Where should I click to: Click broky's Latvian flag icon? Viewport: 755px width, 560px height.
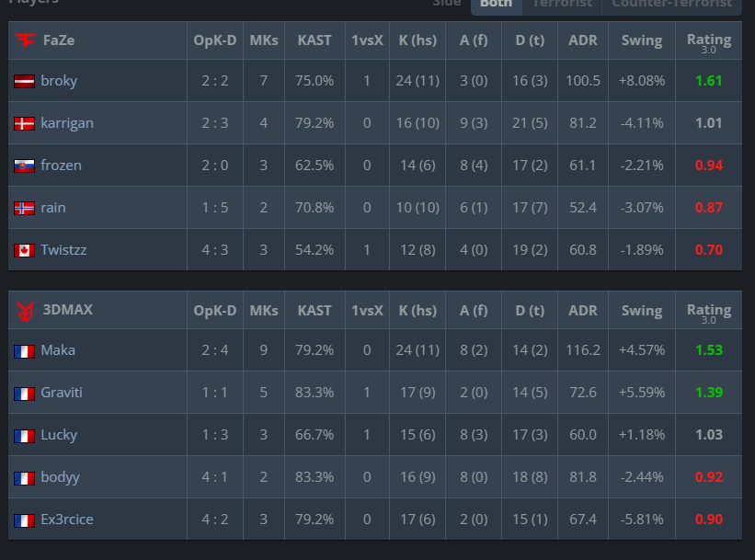[x=24, y=81]
